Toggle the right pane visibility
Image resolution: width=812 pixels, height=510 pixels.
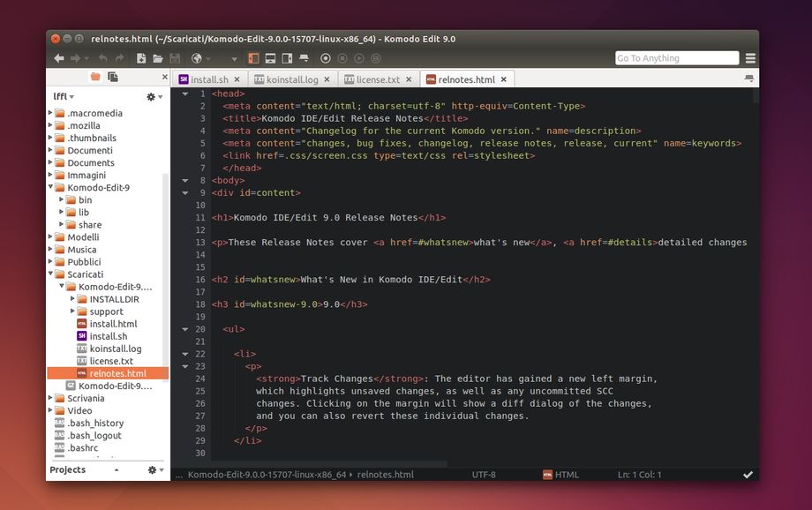click(x=289, y=58)
